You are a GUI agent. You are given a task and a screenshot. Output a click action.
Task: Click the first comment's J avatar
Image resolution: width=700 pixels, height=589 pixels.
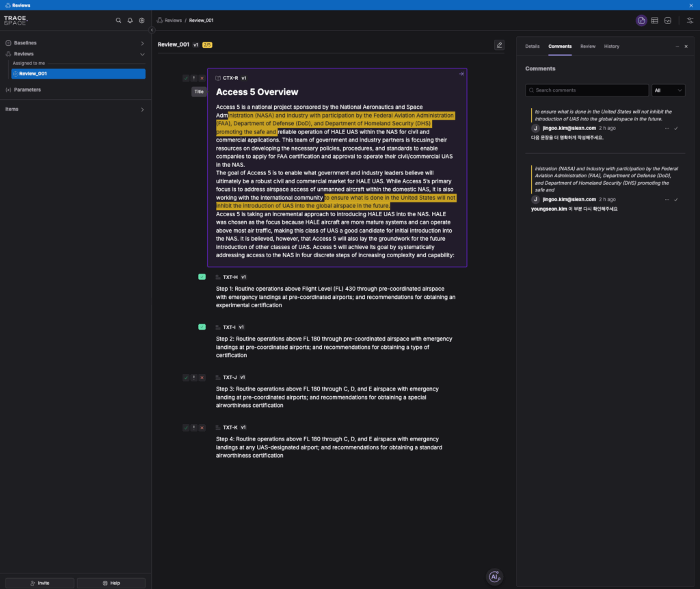point(535,128)
